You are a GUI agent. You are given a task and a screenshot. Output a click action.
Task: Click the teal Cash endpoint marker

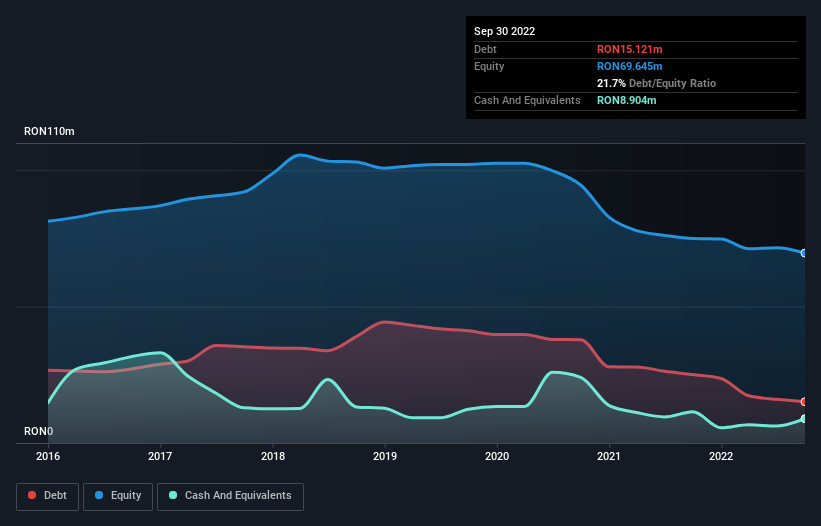[804, 419]
